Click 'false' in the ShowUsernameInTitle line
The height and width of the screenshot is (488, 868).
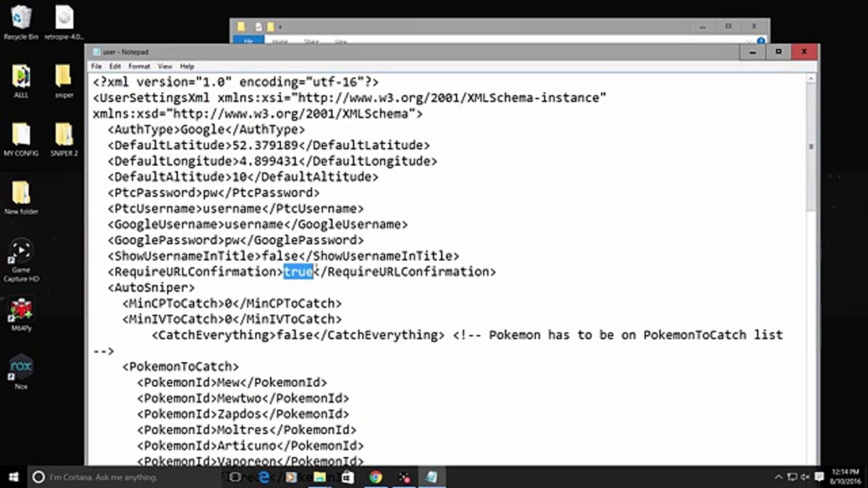[x=280, y=256]
